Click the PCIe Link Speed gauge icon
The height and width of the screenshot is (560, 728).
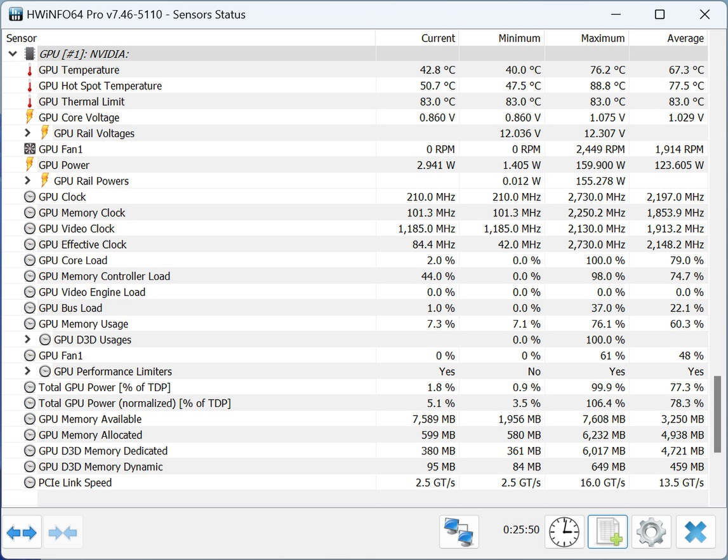(30, 483)
